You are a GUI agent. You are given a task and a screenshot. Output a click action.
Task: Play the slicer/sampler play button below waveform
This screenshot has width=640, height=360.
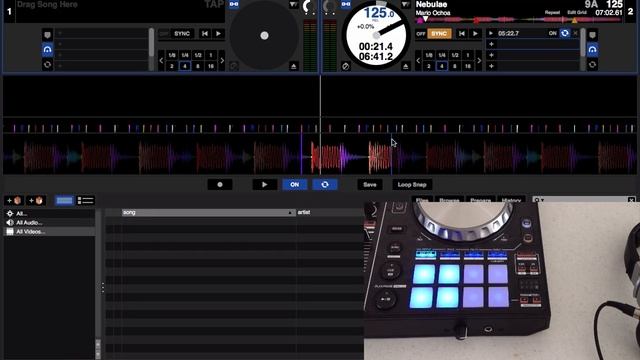(x=264, y=184)
